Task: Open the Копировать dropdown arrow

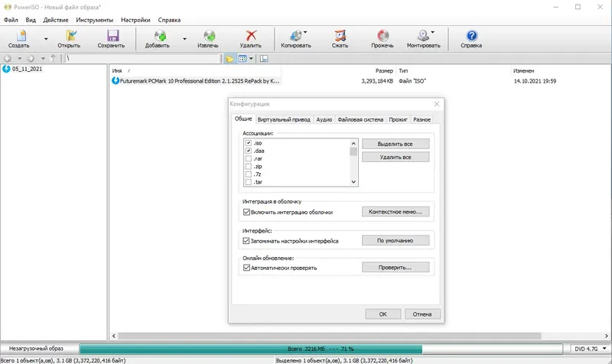Action: pos(305,32)
